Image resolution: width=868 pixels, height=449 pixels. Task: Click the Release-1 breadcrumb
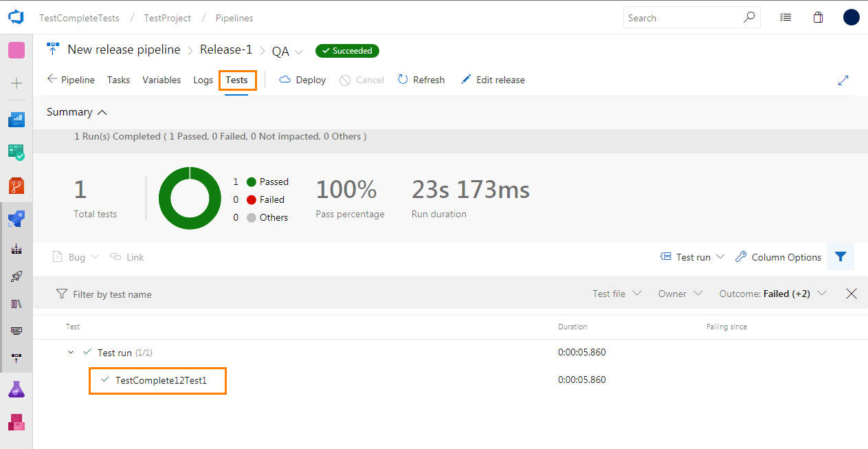226,50
